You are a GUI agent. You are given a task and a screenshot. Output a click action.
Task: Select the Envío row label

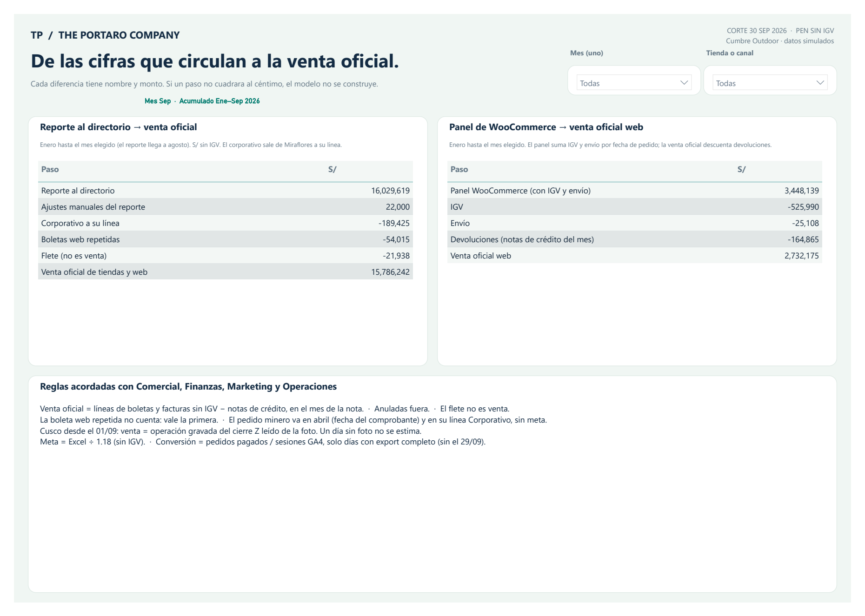point(460,223)
